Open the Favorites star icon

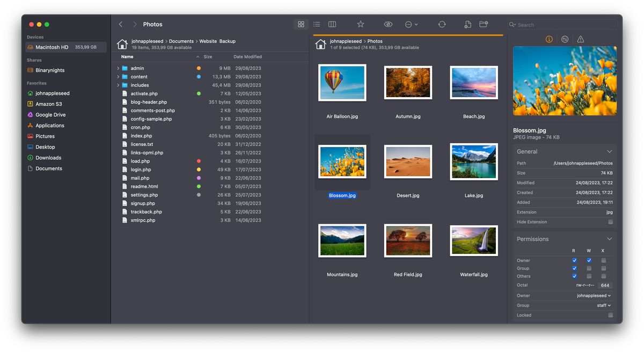(x=360, y=24)
